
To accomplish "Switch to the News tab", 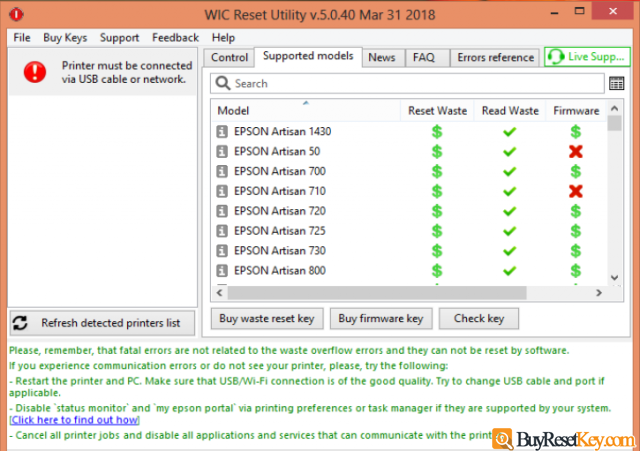I will point(382,58).
